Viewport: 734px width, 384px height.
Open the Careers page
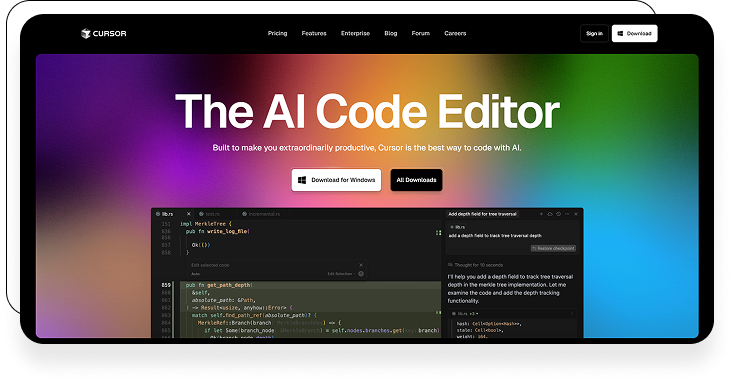click(x=455, y=33)
